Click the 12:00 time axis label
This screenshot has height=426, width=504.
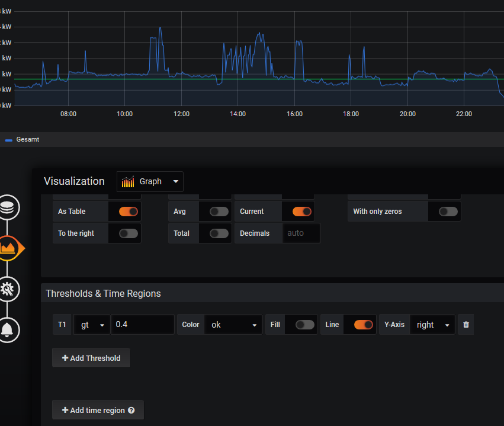(x=181, y=114)
